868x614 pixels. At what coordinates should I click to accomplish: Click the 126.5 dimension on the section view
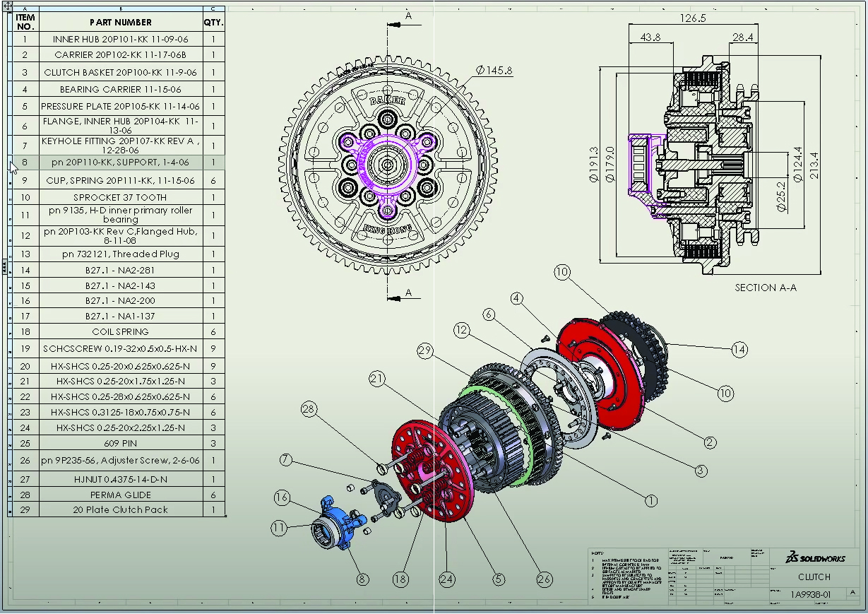[694, 18]
